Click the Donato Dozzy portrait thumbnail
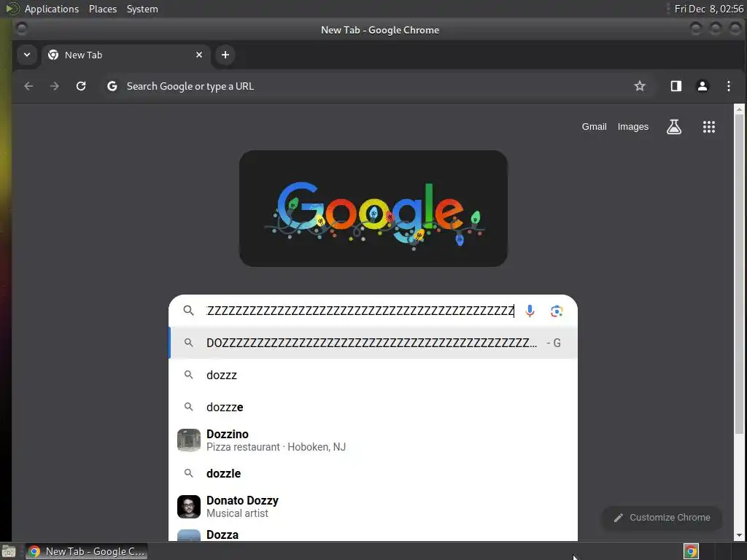Screen dimensions: 747x560 click(189, 507)
